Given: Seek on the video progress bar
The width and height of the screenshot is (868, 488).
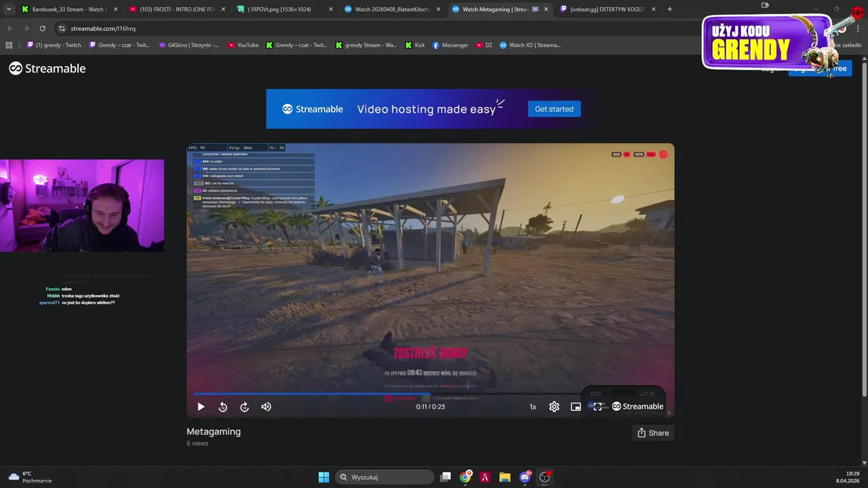Looking at the screenshot, I should click(x=430, y=393).
